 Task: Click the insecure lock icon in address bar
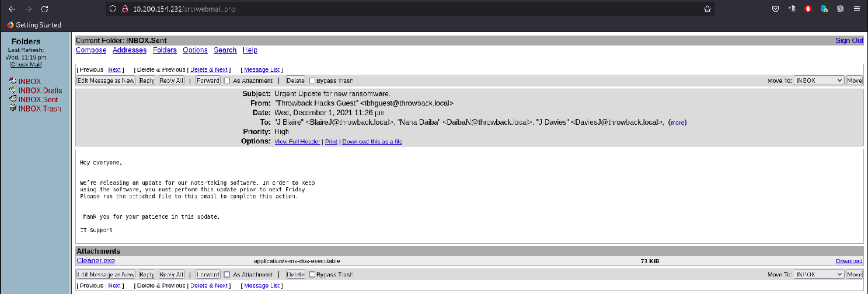click(124, 9)
